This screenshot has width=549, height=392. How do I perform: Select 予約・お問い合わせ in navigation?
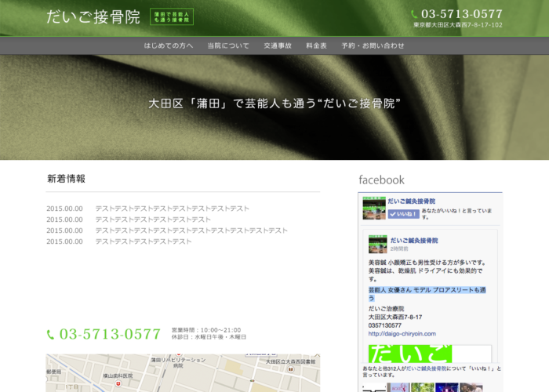point(373,45)
